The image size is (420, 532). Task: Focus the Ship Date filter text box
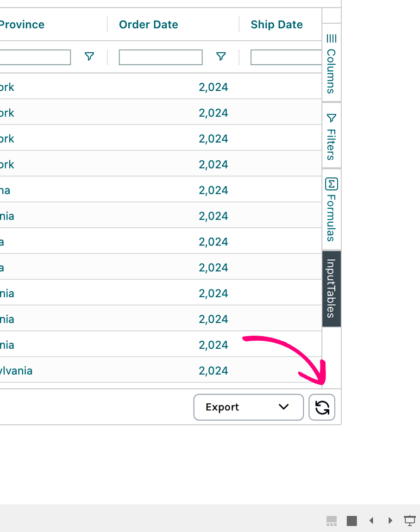pyautogui.click(x=286, y=57)
